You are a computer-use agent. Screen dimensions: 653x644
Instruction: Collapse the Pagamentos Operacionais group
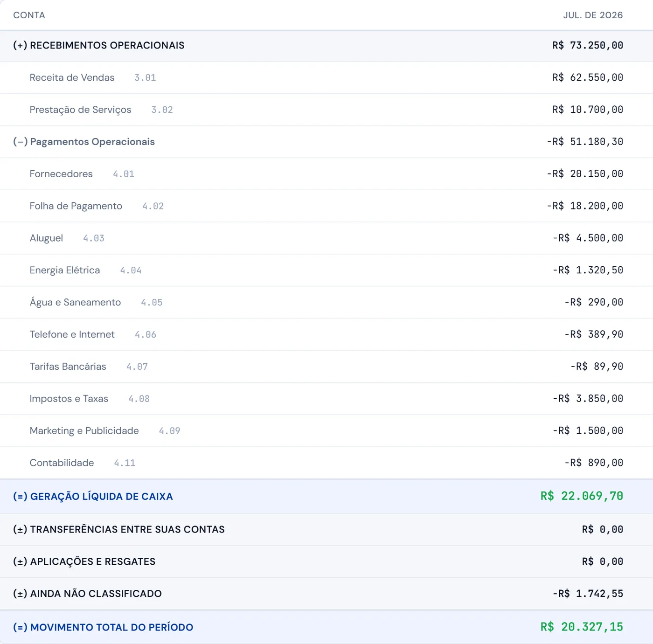coord(326,142)
